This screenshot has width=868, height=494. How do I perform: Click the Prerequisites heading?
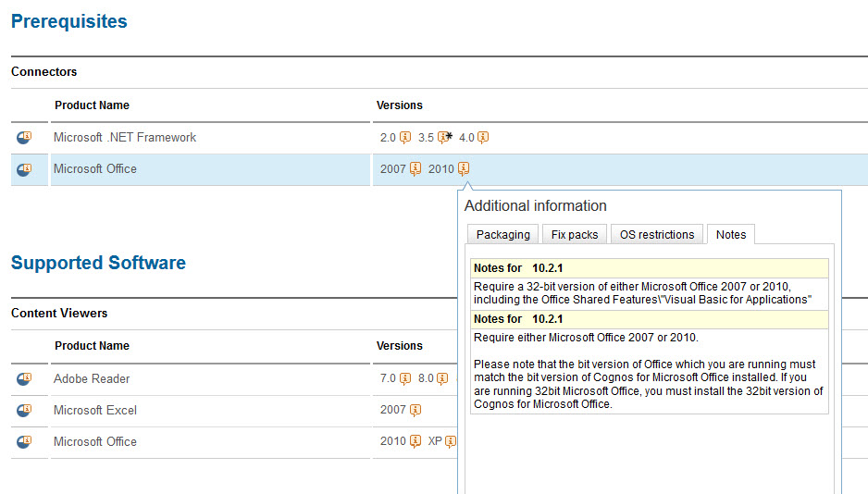click(x=69, y=21)
